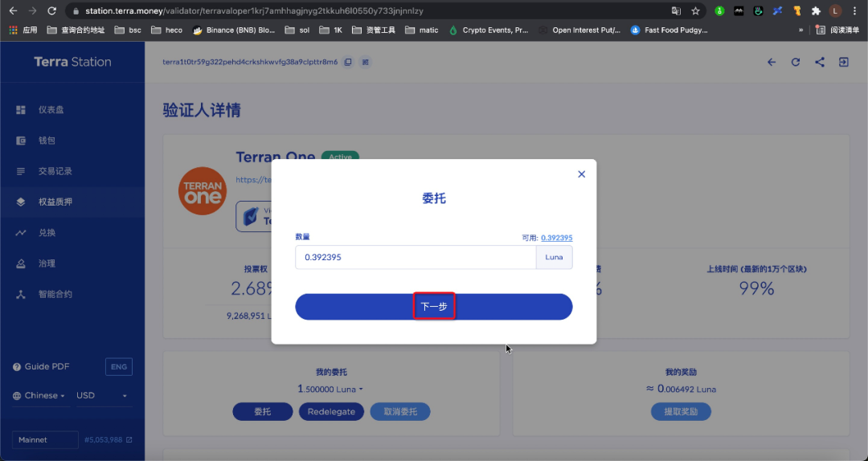The width and height of the screenshot is (868, 461).
Task: Click the 权益质押 staking layers icon
Action: click(x=21, y=202)
